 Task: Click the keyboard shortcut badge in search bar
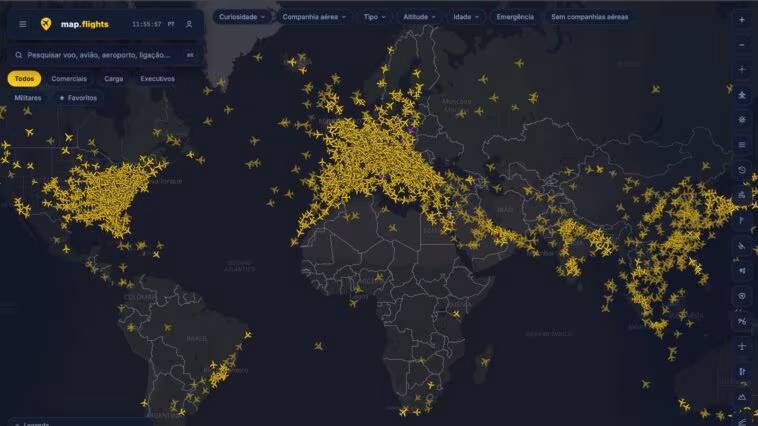(x=190, y=55)
